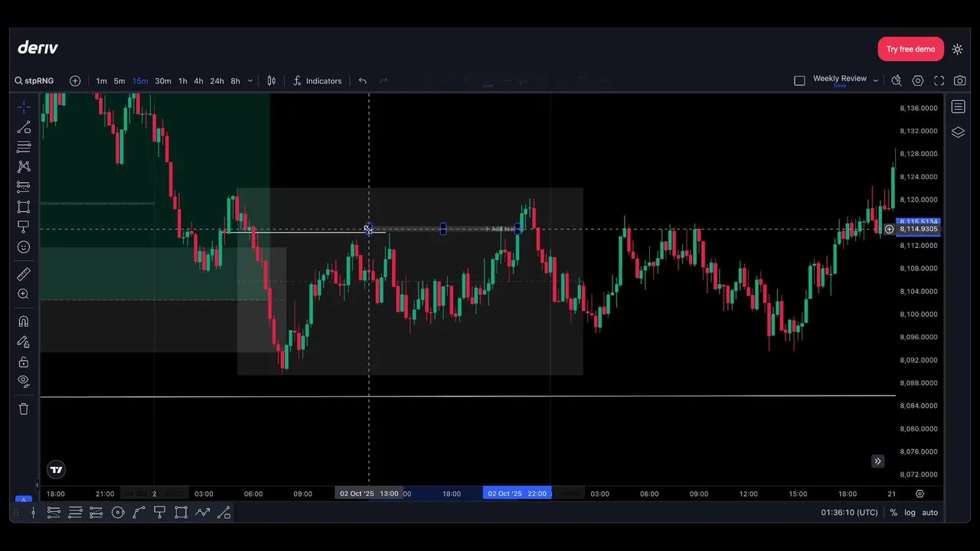Click the middle handle of selected line

443,229
